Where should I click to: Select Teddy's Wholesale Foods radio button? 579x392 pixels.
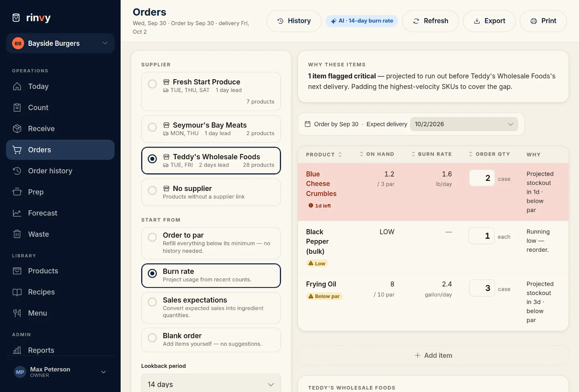(152, 159)
